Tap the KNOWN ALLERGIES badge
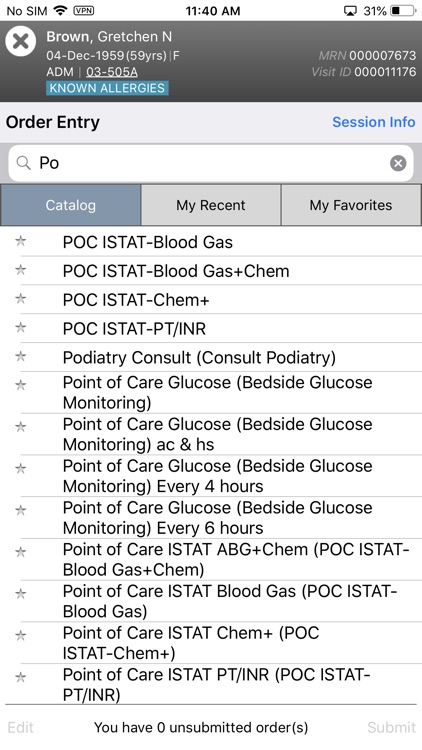This screenshot has height=750, width=422. point(107,88)
